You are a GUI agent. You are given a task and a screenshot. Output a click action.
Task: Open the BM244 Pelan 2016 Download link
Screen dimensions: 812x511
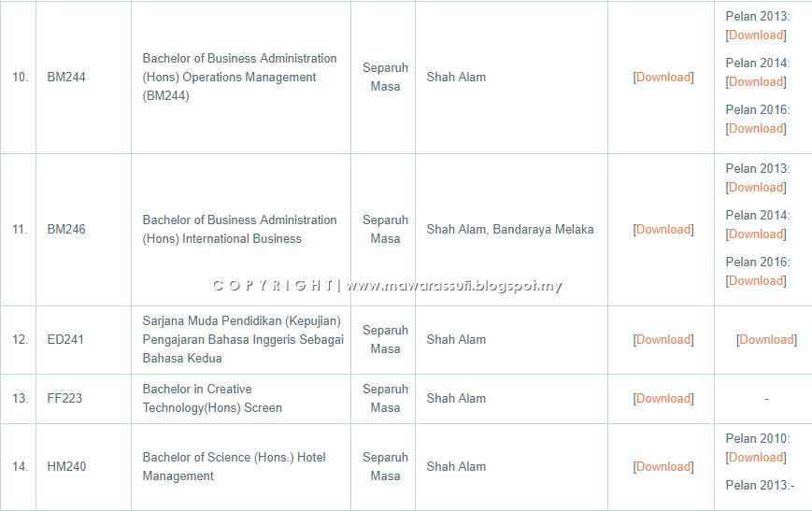click(x=756, y=128)
